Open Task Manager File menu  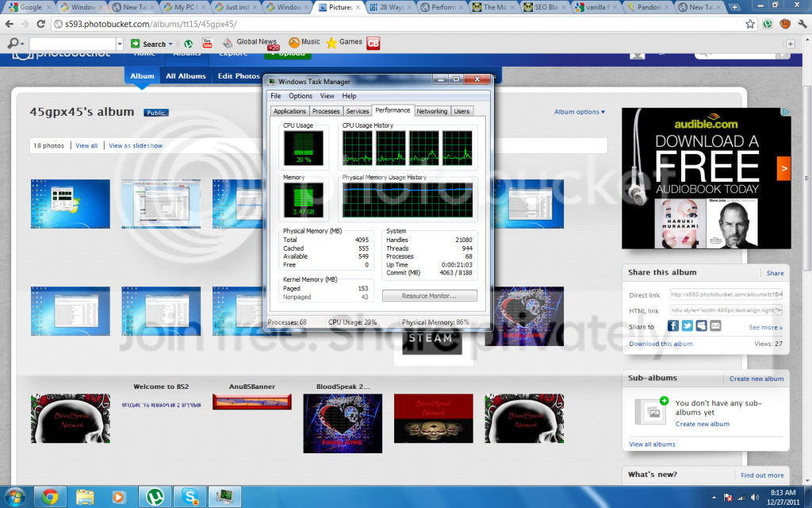pyautogui.click(x=275, y=96)
